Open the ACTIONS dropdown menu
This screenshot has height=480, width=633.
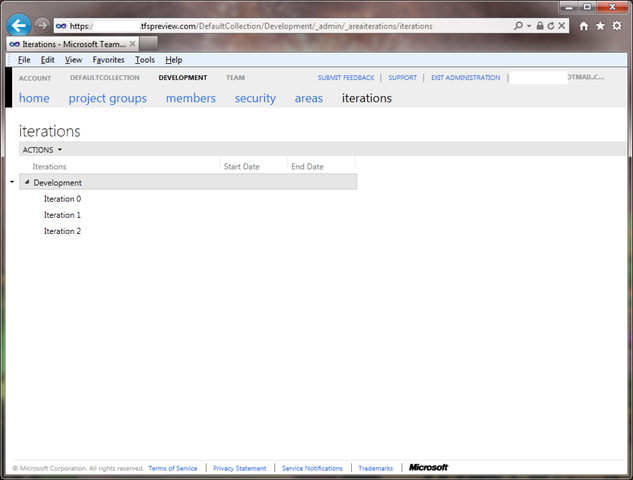tap(42, 149)
